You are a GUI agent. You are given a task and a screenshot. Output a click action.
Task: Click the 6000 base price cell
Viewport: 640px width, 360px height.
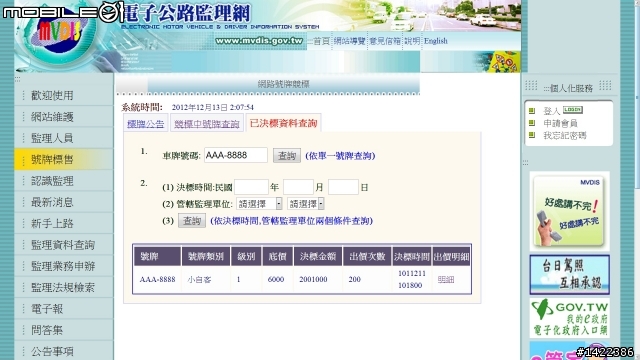[x=276, y=280]
